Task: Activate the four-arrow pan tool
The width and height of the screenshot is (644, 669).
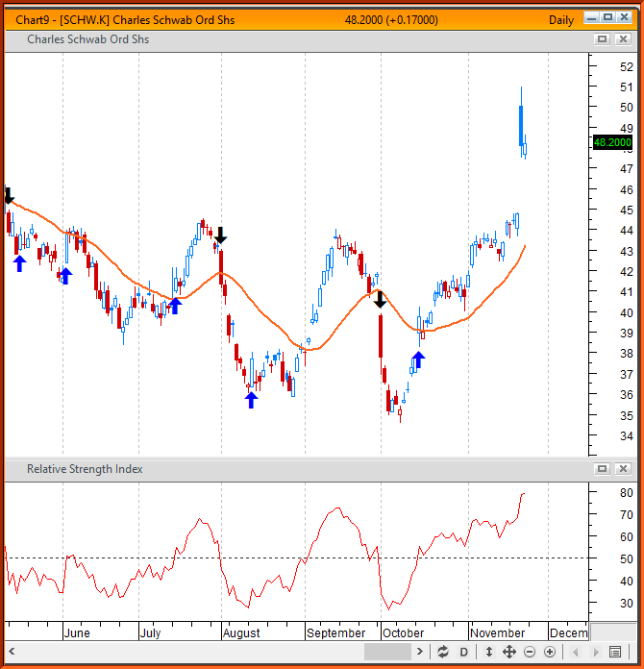Action: click(x=509, y=652)
